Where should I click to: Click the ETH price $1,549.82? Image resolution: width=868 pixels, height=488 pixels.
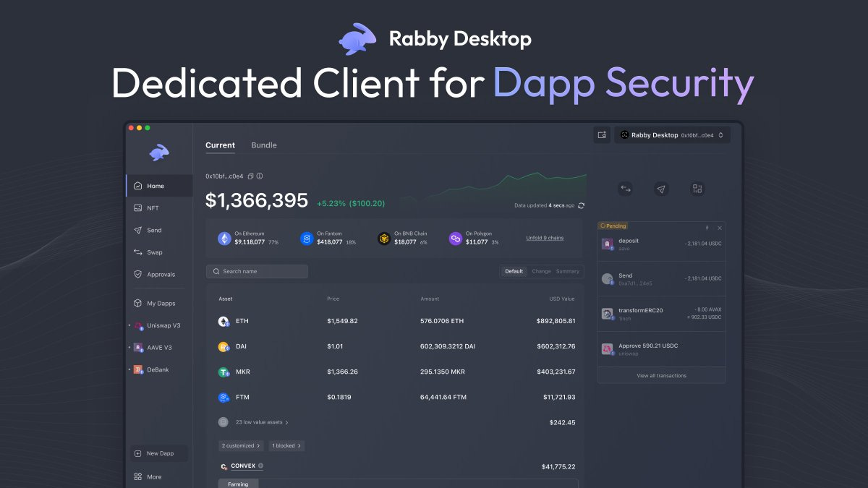[342, 321]
